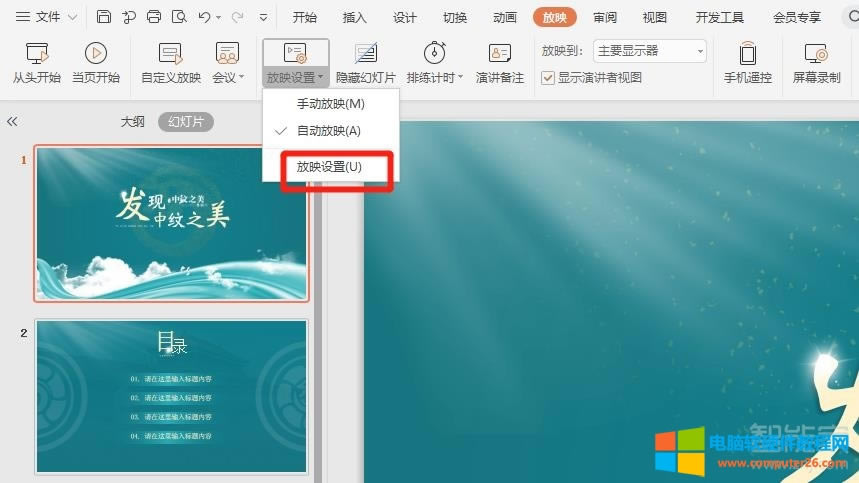Image resolution: width=859 pixels, height=483 pixels.
Task: Open the 审阅 ribbon tab
Action: pyautogui.click(x=604, y=17)
